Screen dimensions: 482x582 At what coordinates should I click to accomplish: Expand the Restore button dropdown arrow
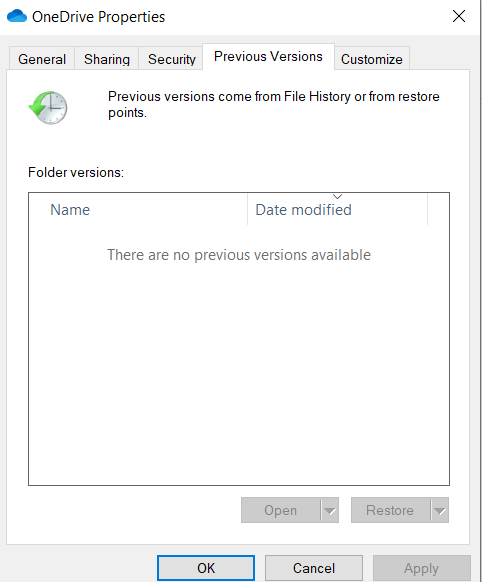coord(440,511)
